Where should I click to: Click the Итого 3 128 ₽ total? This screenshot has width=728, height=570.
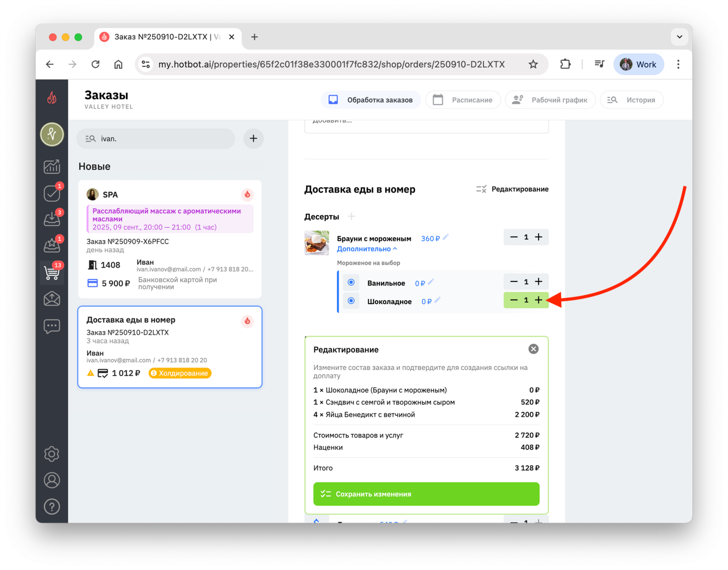pyautogui.click(x=426, y=468)
